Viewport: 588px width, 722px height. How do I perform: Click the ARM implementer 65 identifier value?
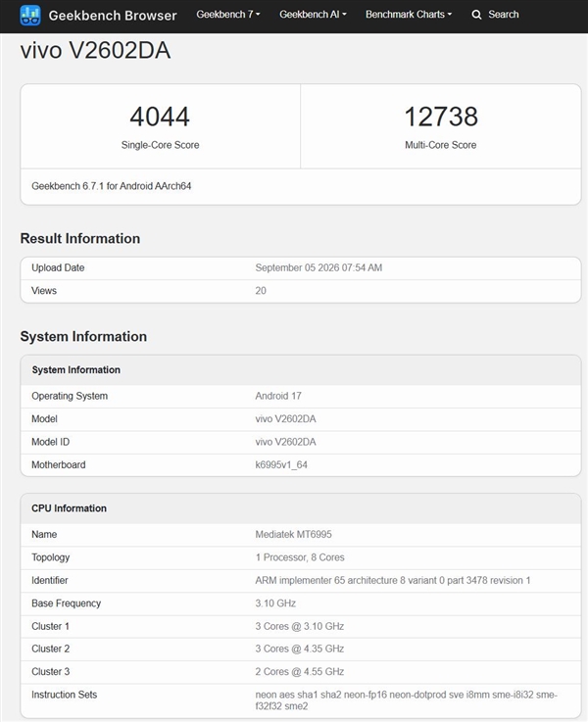(393, 581)
